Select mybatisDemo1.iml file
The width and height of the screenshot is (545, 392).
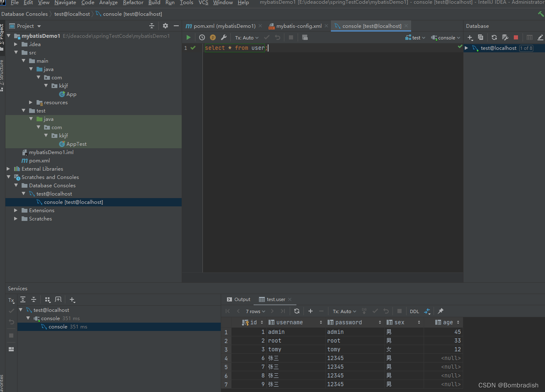(51, 152)
